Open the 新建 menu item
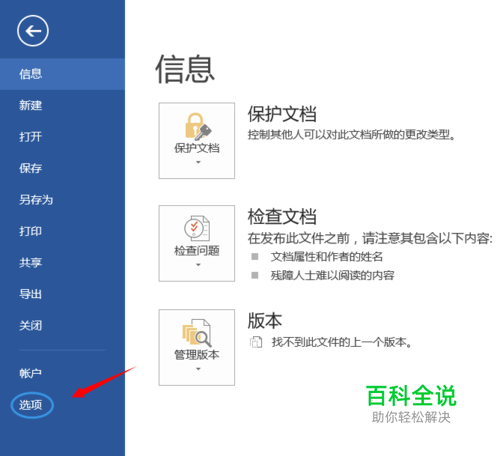This screenshot has height=456, width=500. [x=62, y=105]
